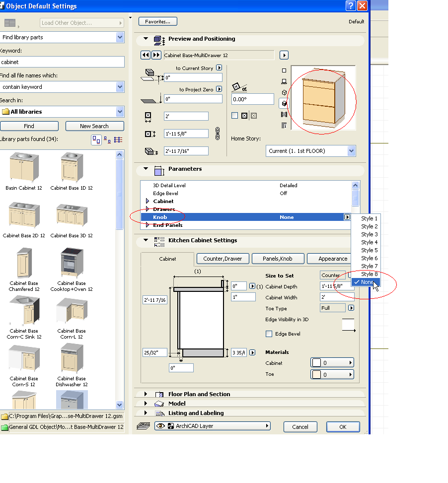Show wireframe 3D preview mode
This screenshot has height=483, width=448.
click(x=284, y=92)
